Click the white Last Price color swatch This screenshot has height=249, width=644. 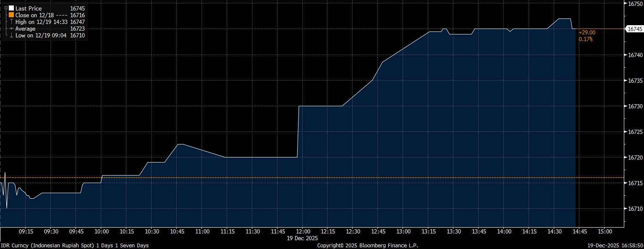[11, 8]
